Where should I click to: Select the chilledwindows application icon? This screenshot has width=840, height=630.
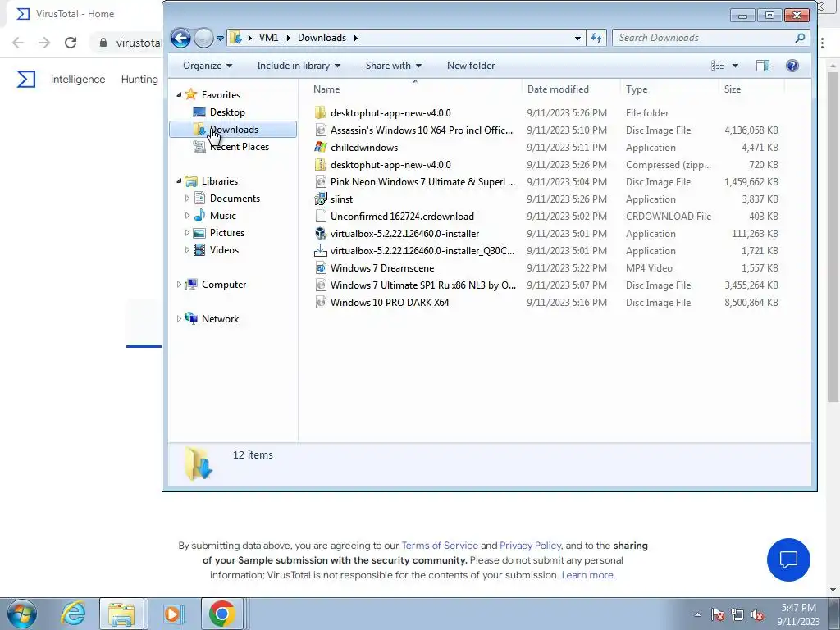click(321, 148)
